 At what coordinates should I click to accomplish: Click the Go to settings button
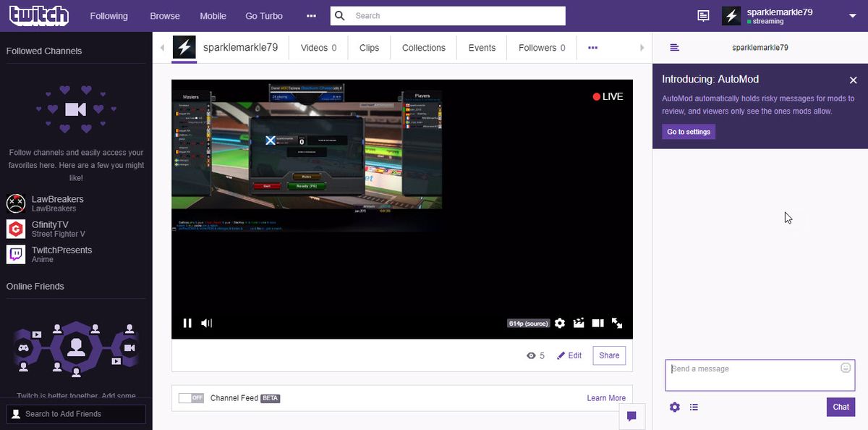click(x=689, y=132)
